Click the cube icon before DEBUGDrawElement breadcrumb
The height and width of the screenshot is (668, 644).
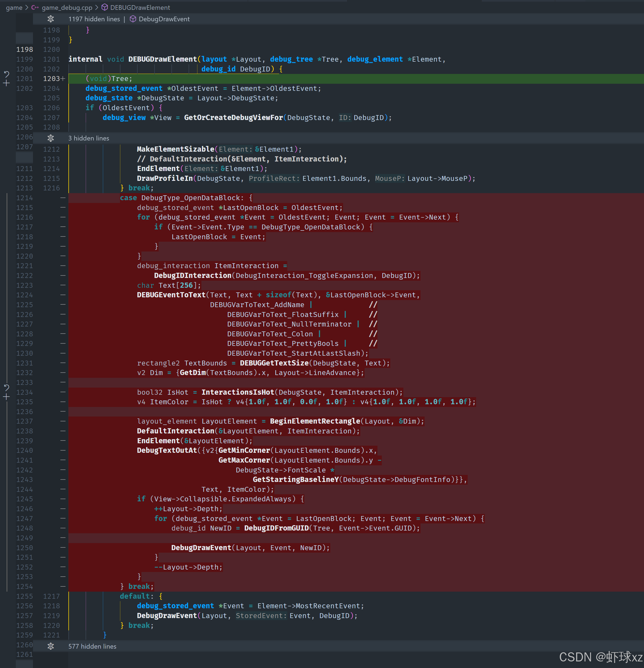tap(105, 7)
